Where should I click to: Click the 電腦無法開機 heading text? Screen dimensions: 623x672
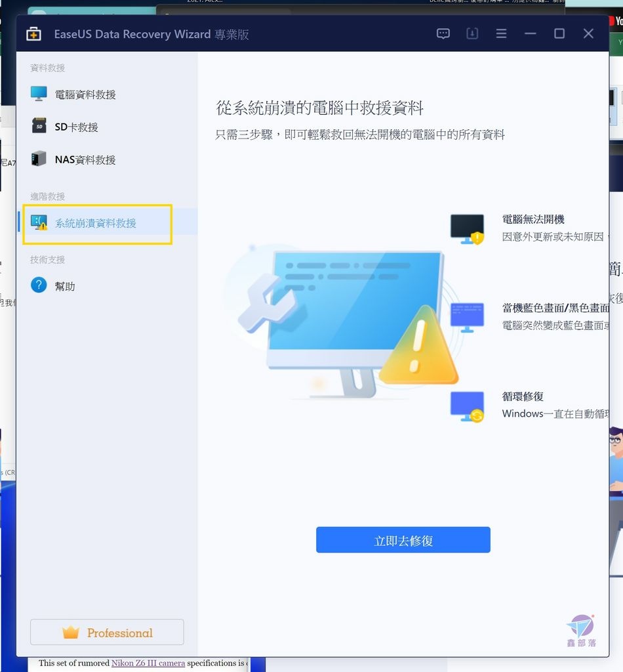coord(533,219)
